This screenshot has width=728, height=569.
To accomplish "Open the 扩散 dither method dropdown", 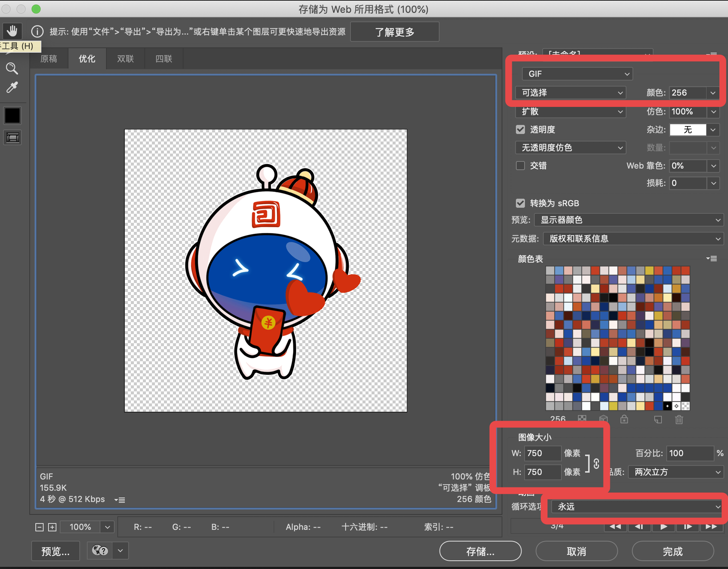I will tap(570, 111).
